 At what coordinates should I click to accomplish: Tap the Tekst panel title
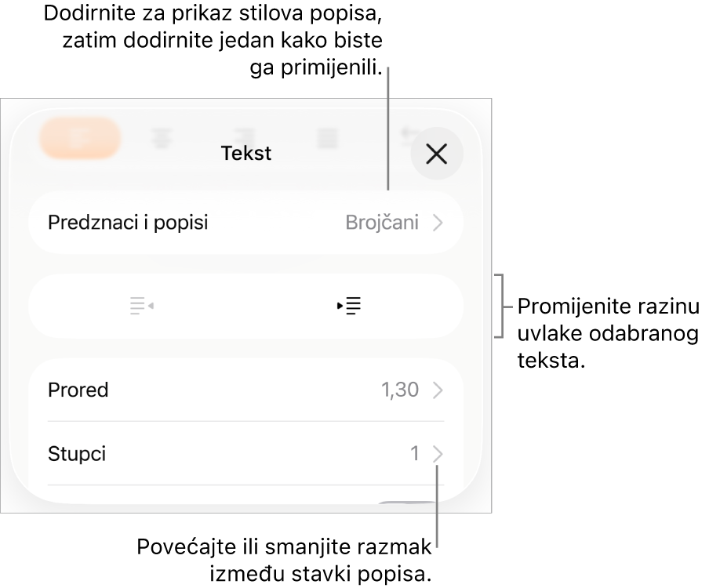coord(246,154)
